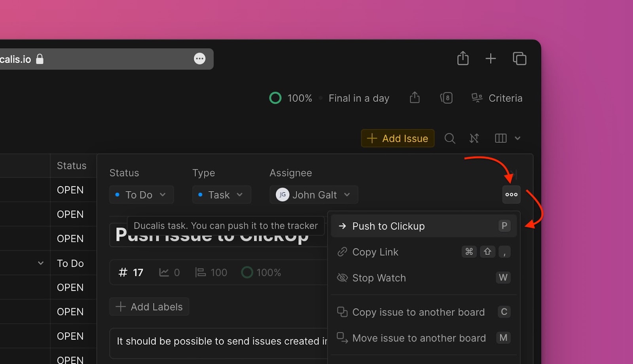Click the Safari share icon in the toolbar
633x364 pixels.
(462, 58)
